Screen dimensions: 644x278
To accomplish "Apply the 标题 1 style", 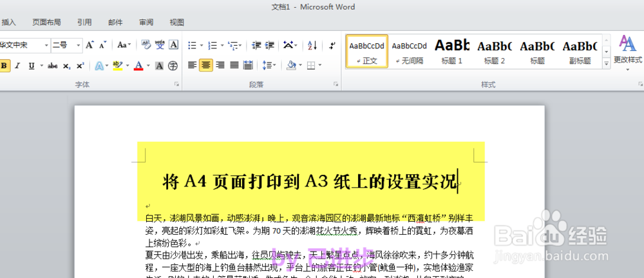I will [452, 52].
